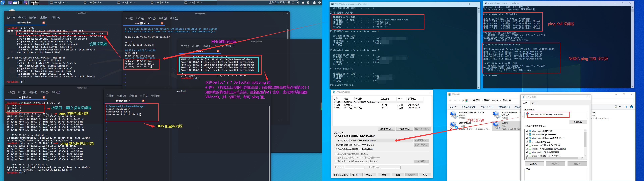The image size is (644, 181).
Task: Toggle VMware Bridge Protocol checkbox
Action: click(x=527, y=135)
